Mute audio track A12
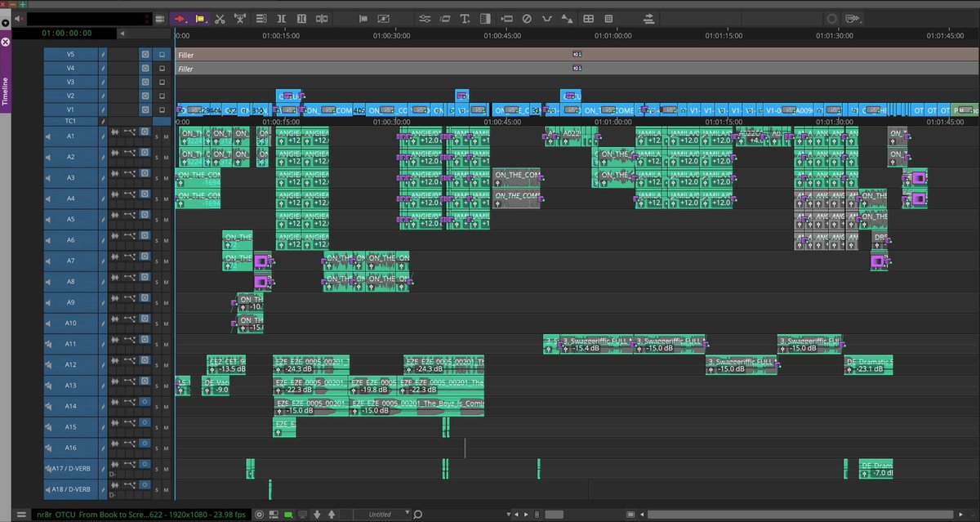 (x=167, y=366)
